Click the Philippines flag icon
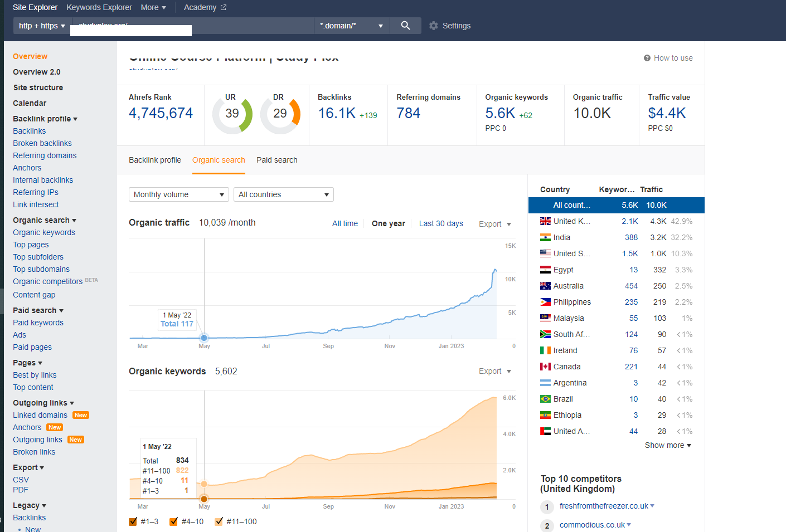786x532 pixels. tap(545, 302)
